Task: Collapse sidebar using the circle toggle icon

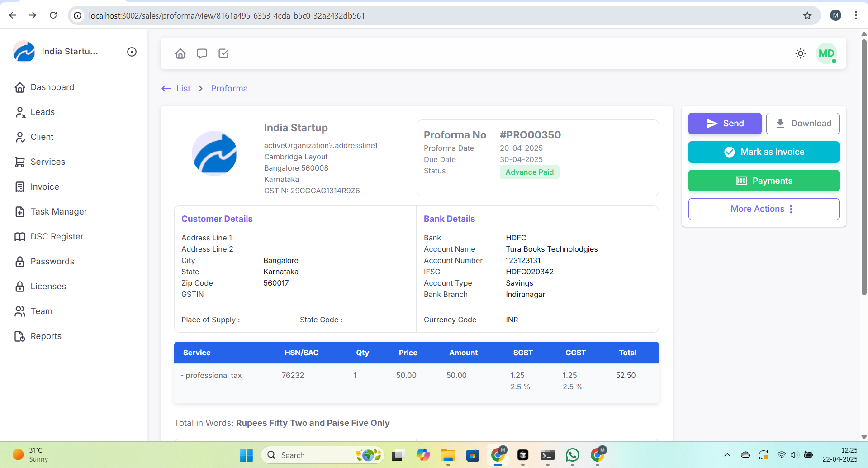Action: 132,52
